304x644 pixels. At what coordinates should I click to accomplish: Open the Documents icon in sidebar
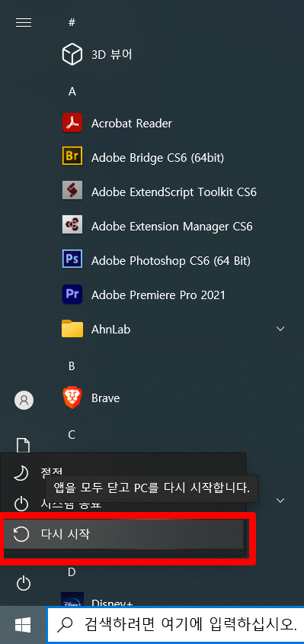(23, 445)
